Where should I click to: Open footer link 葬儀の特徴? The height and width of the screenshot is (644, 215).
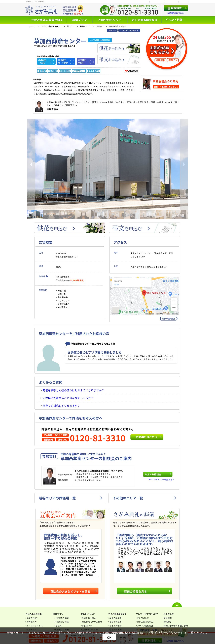click(31, 618)
